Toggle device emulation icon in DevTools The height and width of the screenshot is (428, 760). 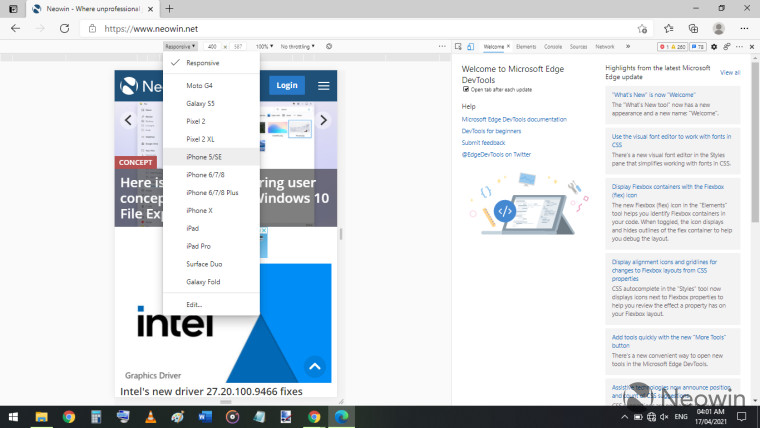coord(471,47)
